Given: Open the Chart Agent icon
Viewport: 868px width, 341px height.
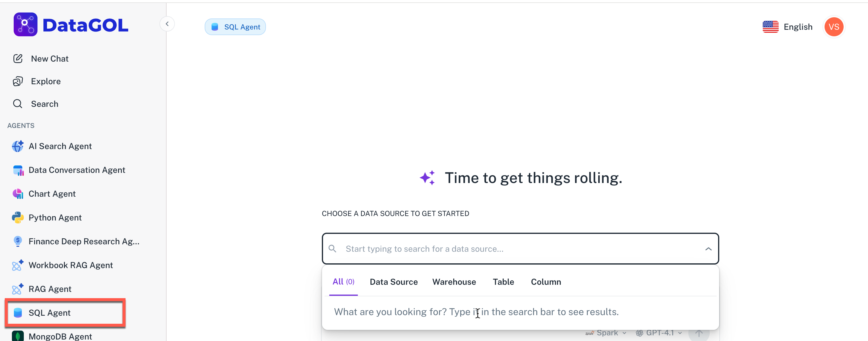Looking at the screenshot, I should (x=18, y=194).
